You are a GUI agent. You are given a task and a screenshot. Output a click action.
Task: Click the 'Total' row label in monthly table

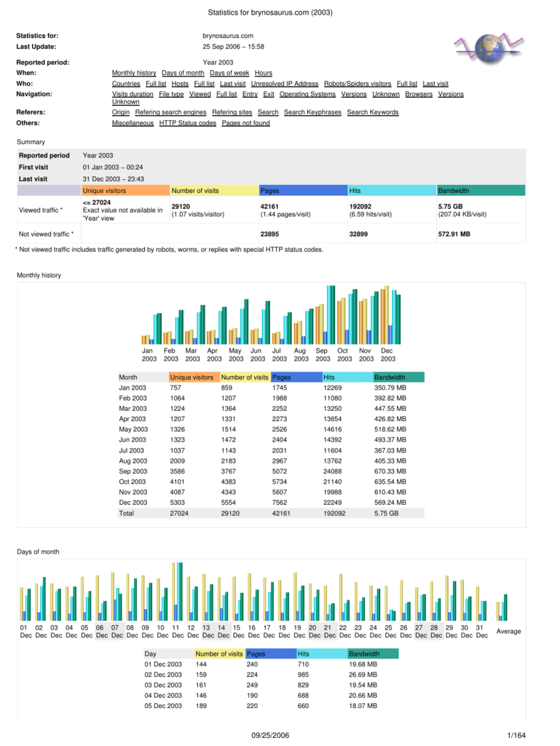tap(127, 514)
